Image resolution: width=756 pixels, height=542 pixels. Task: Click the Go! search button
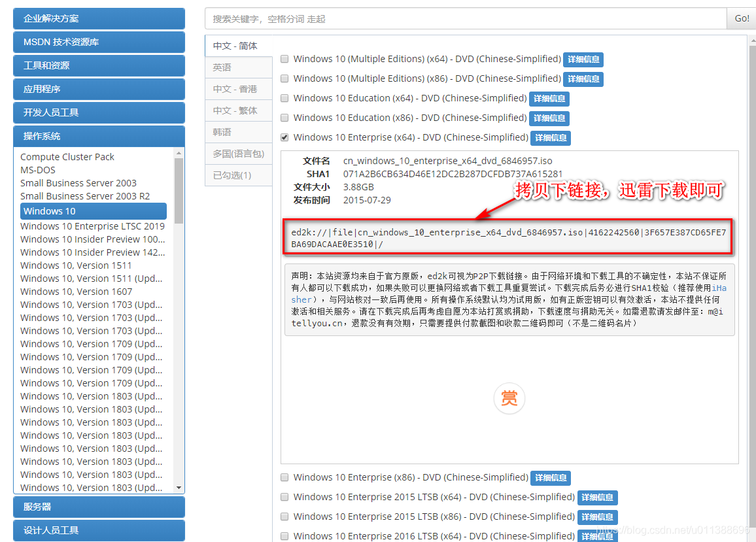coord(742,18)
